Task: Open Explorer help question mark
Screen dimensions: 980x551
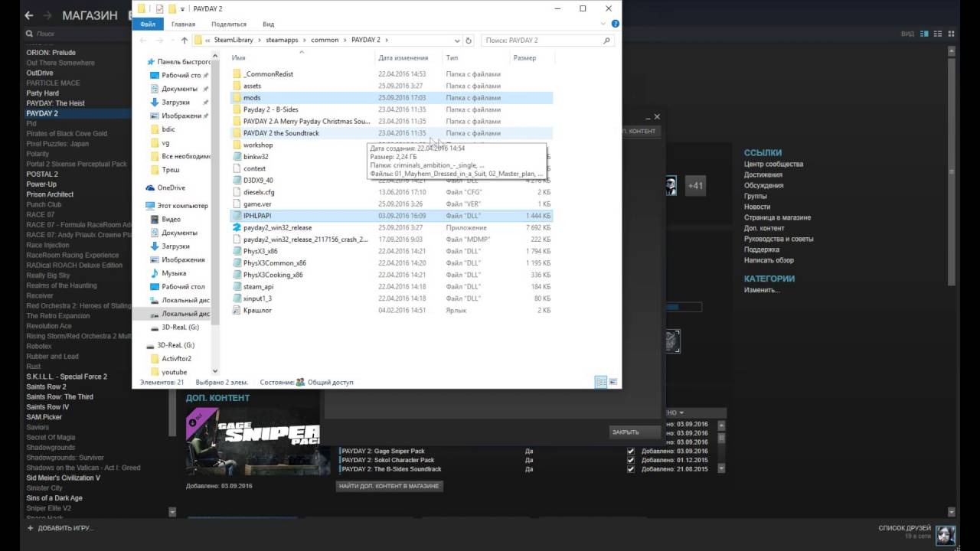Action: coord(616,24)
